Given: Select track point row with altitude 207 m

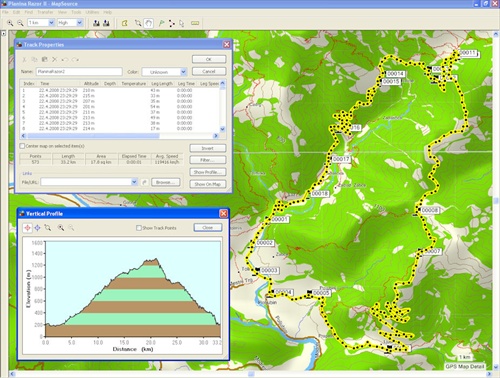Looking at the screenshot, I should (x=120, y=101).
